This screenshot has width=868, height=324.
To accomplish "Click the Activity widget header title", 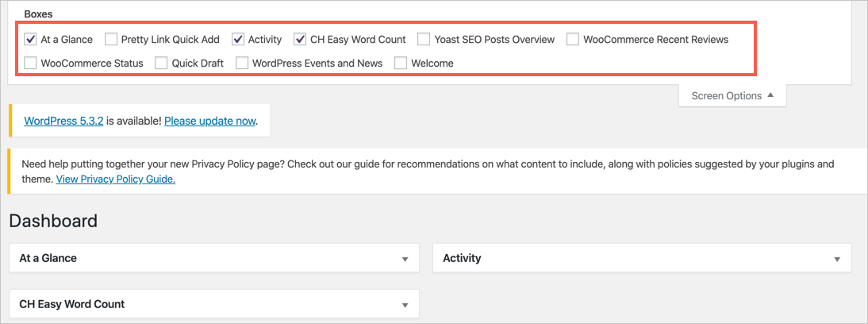I will [462, 258].
